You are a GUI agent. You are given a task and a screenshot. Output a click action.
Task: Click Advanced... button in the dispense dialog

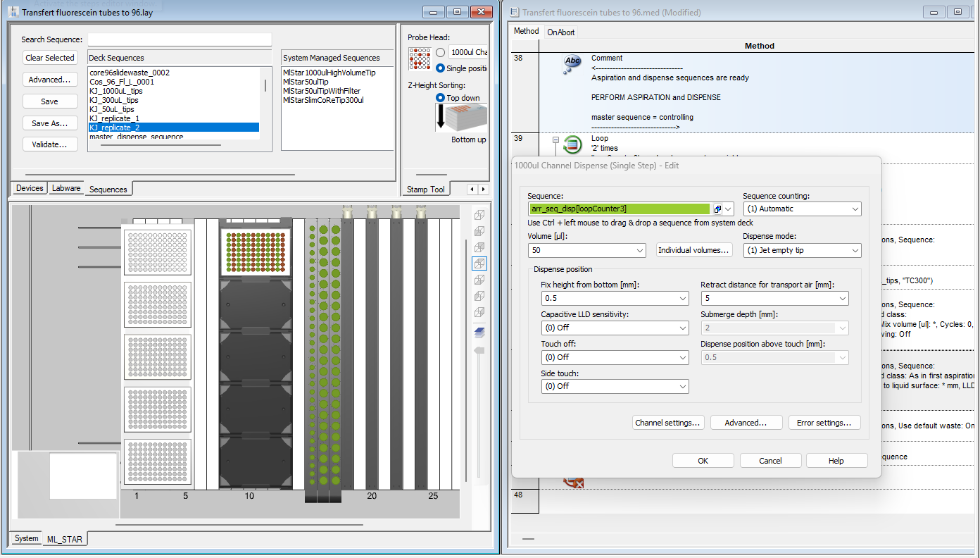pos(746,423)
